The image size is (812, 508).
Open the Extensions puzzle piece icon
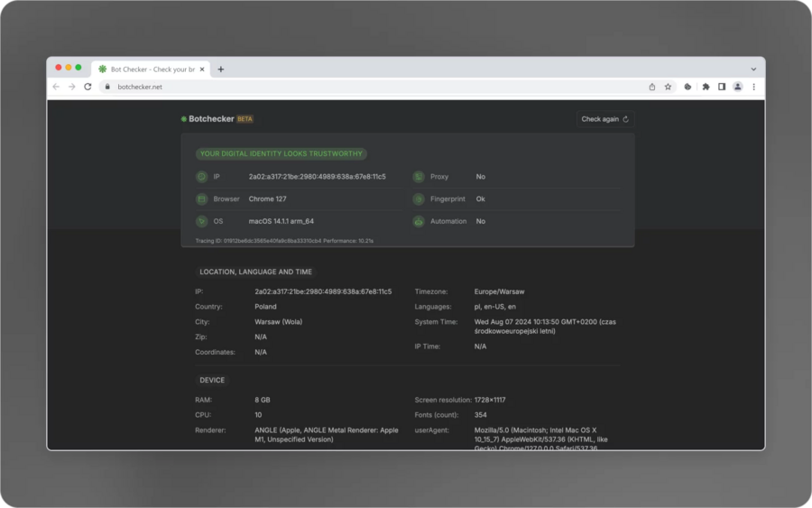[706, 87]
